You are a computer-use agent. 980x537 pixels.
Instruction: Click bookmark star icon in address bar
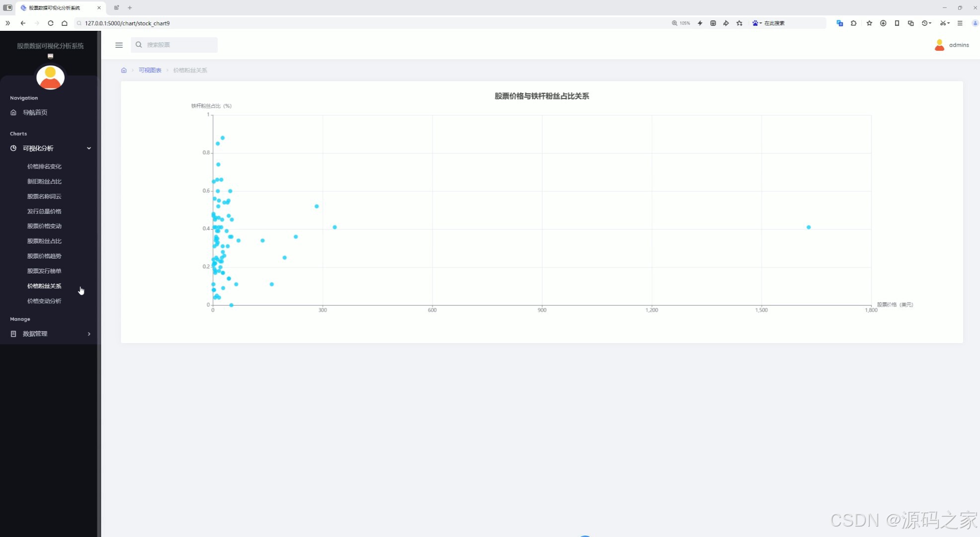739,23
